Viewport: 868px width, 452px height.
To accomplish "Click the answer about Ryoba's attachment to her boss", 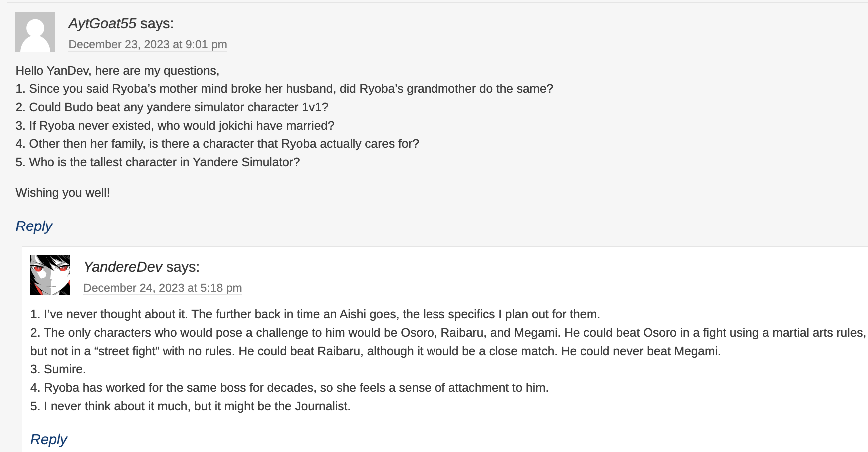I will coord(290,388).
